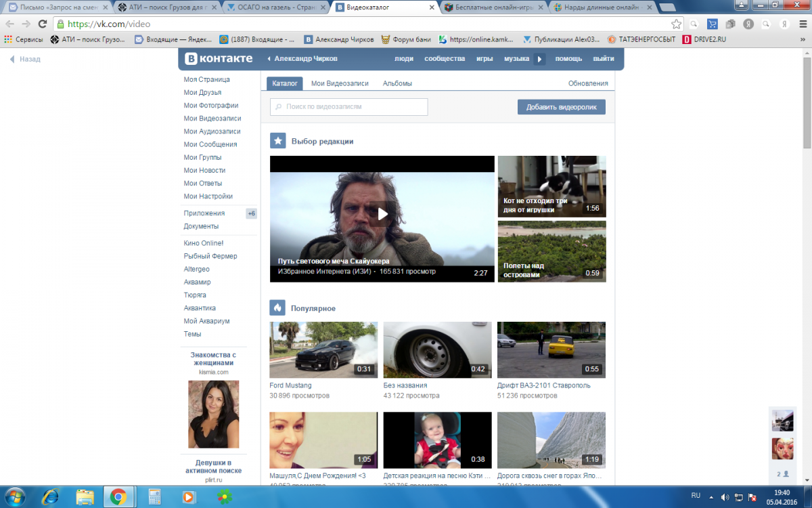Viewport: 812px width, 508px height.
Task: Open the Альбомы tab
Action: pyautogui.click(x=397, y=83)
